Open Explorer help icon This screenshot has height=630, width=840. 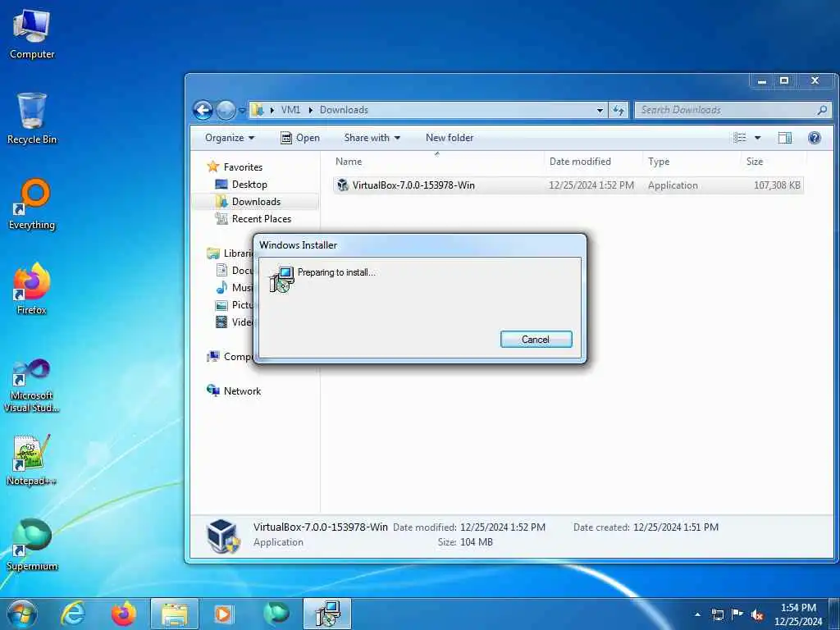[x=815, y=138]
